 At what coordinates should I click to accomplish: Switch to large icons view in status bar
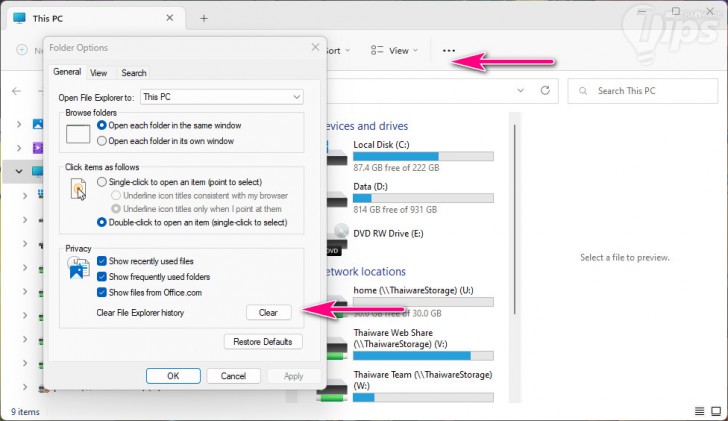coord(716,411)
